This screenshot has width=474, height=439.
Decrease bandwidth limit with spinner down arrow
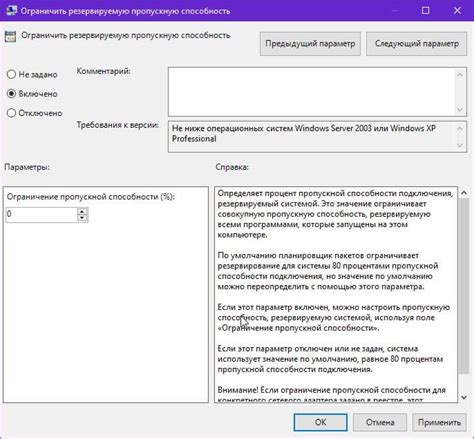click(82, 218)
